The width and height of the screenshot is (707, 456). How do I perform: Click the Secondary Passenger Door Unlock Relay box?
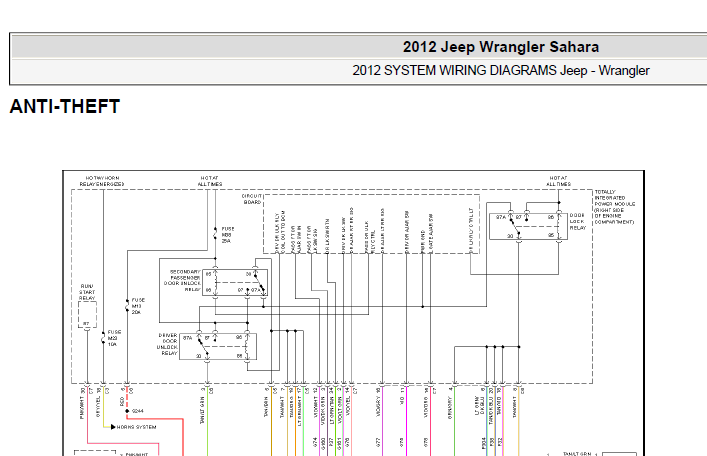coord(234,283)
